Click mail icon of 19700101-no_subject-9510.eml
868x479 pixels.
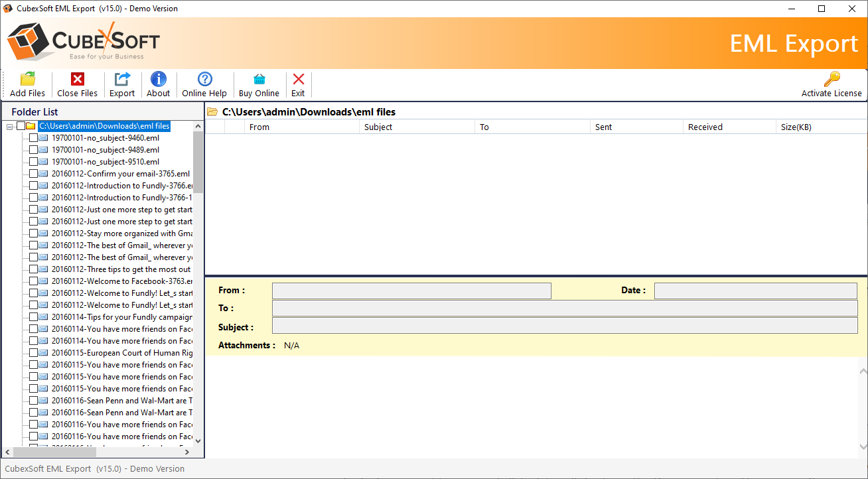pos(43,162)
